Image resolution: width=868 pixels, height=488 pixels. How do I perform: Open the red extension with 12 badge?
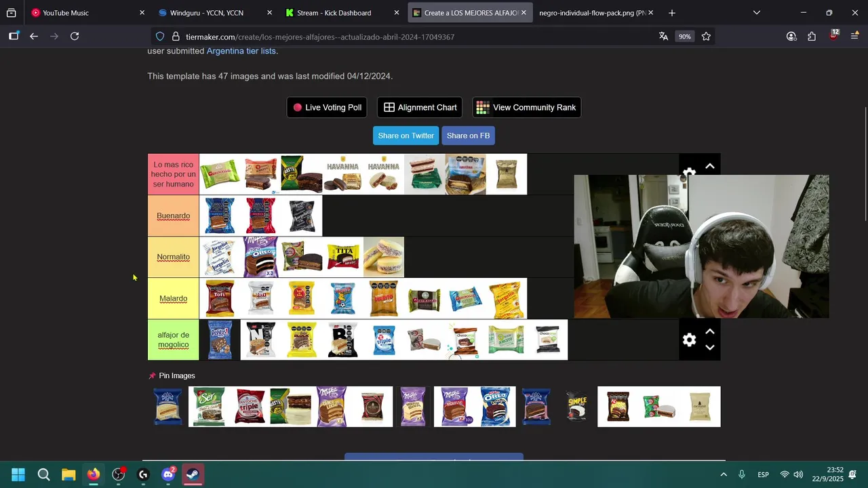point(833,35)
